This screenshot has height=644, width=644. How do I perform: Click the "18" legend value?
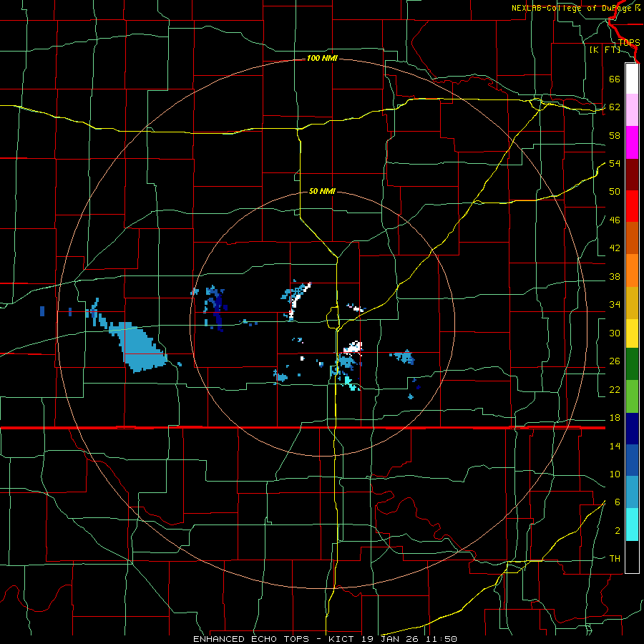[615, 418]
